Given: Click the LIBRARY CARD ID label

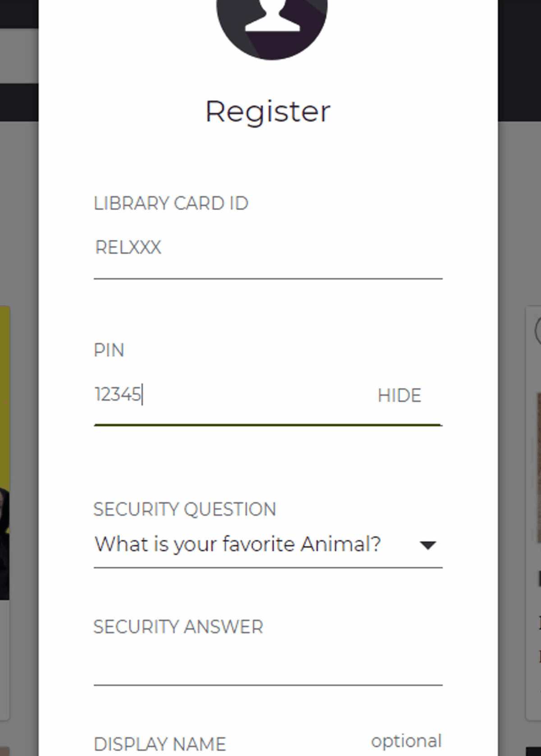Looking at the screenshot, I should coord(171,204).
